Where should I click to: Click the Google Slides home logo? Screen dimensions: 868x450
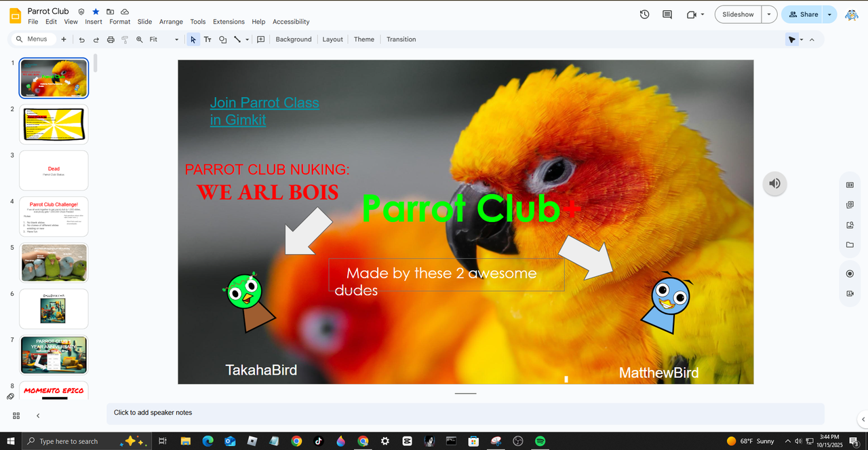tap(15, 15)
